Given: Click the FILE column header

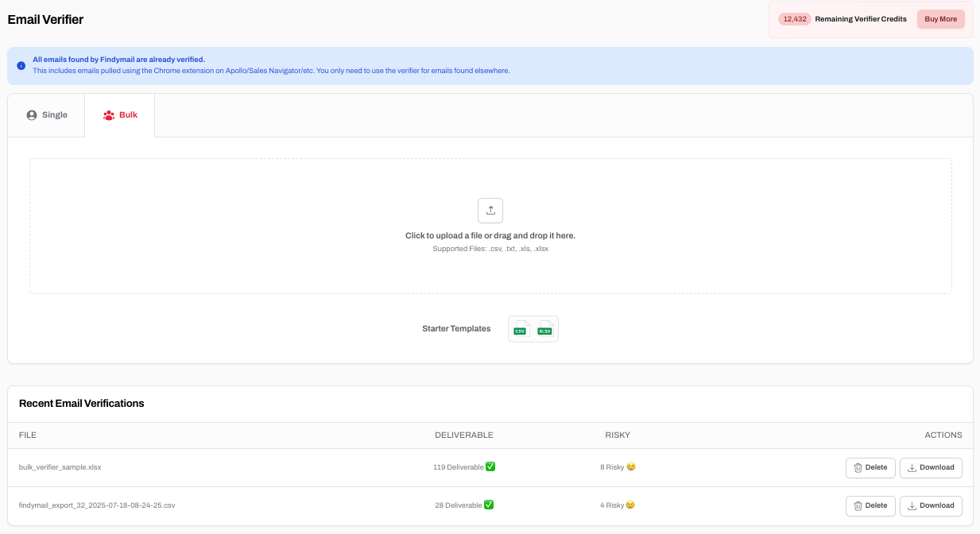Looking at the screenshot, I should [28, 435].
